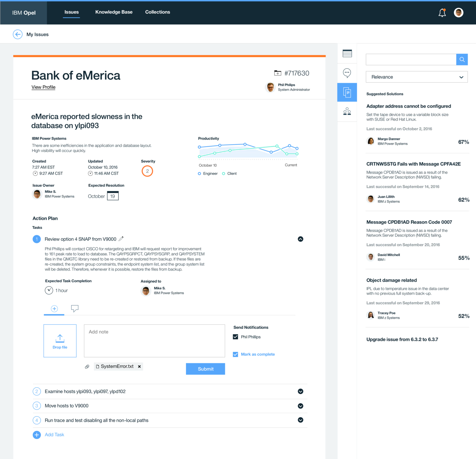Open the Knowledge Base tab
This screenshot has width=476, height=459.
coord(114,12)
